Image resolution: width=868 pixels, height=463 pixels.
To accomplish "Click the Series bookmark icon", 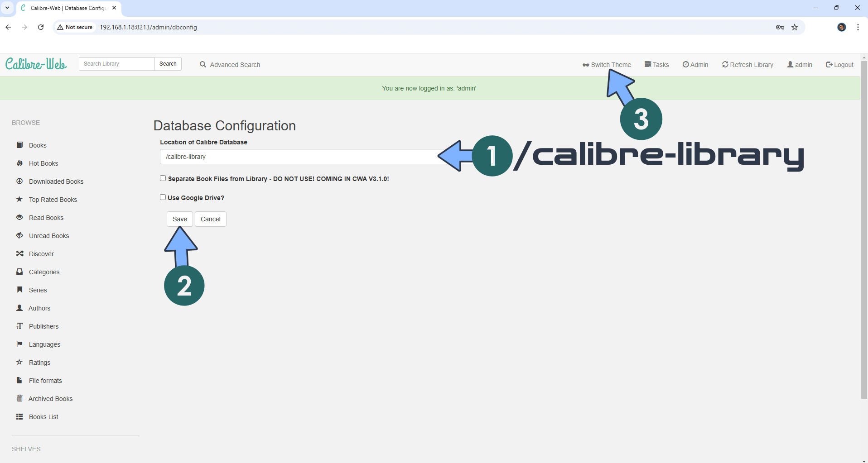I will click(19, 290).
